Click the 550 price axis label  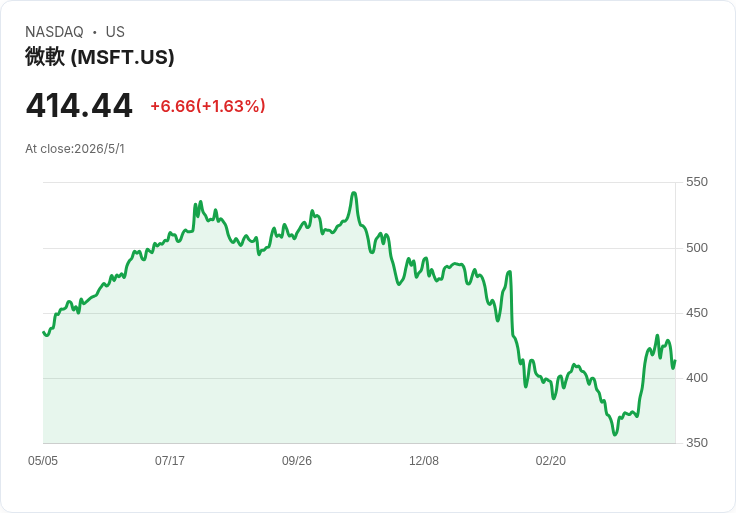(697, 182)
